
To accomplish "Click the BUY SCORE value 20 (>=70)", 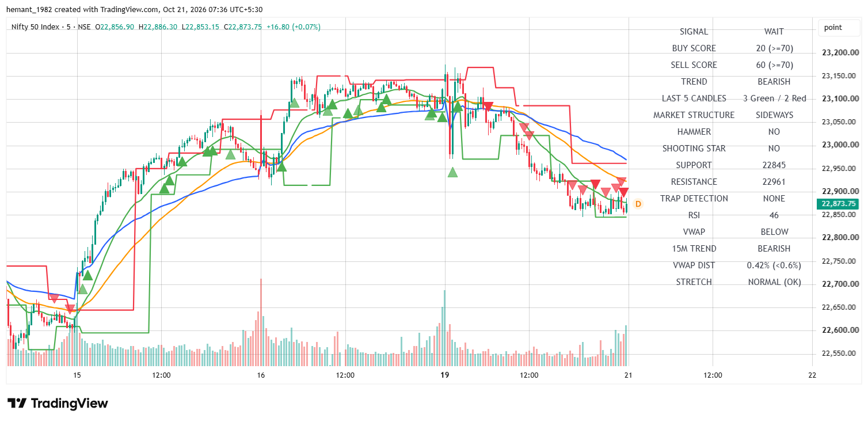I will (x=774, y=48).
